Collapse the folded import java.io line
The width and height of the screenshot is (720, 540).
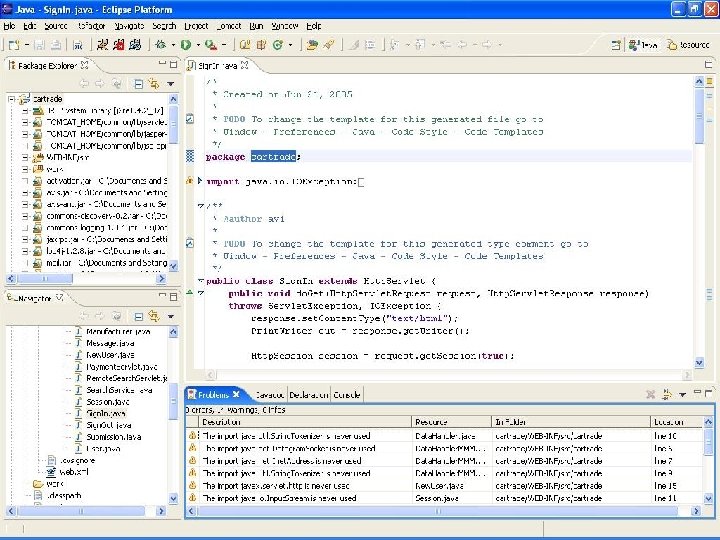point(201,181)
